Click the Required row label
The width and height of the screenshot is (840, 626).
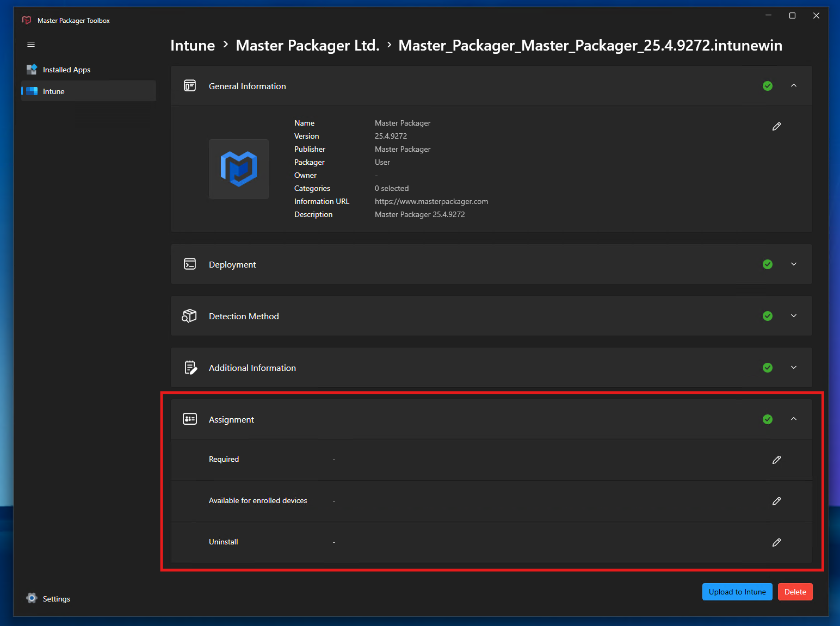(224, 459)
